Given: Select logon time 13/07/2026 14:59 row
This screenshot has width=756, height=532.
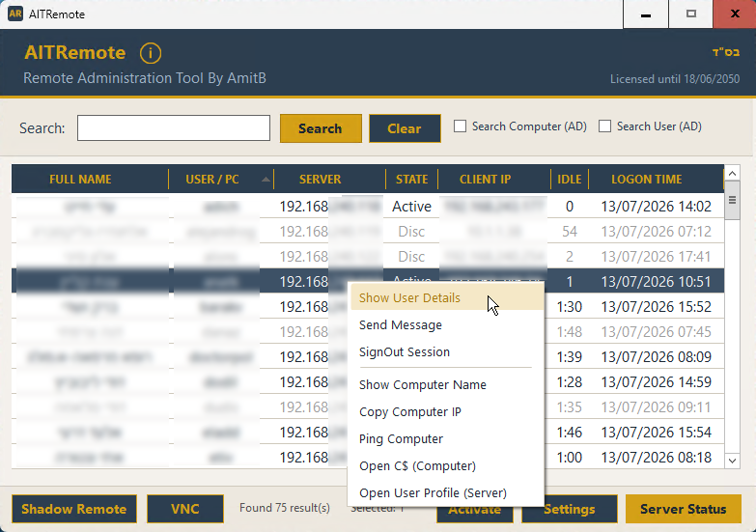Looking at the screenshot, I should [x=657, y=382].
